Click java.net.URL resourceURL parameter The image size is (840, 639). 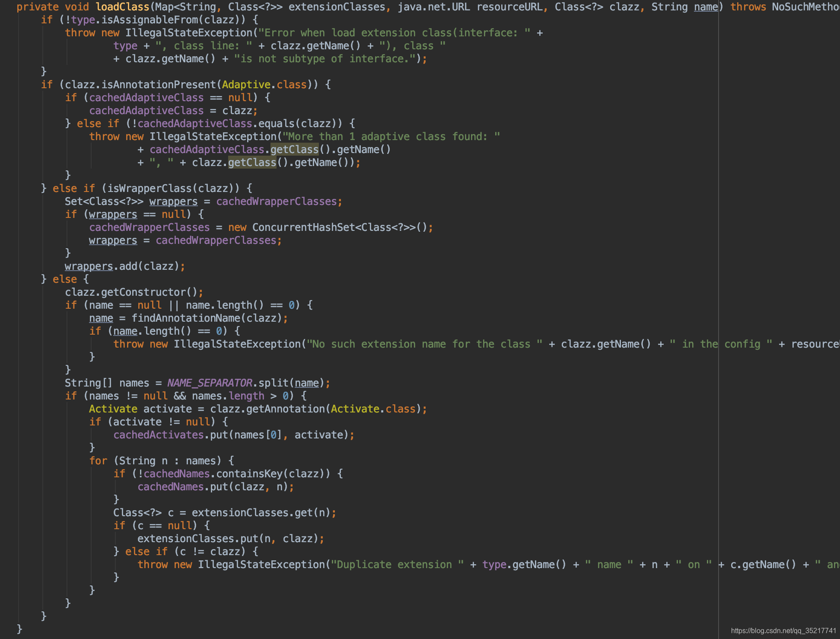470,7
